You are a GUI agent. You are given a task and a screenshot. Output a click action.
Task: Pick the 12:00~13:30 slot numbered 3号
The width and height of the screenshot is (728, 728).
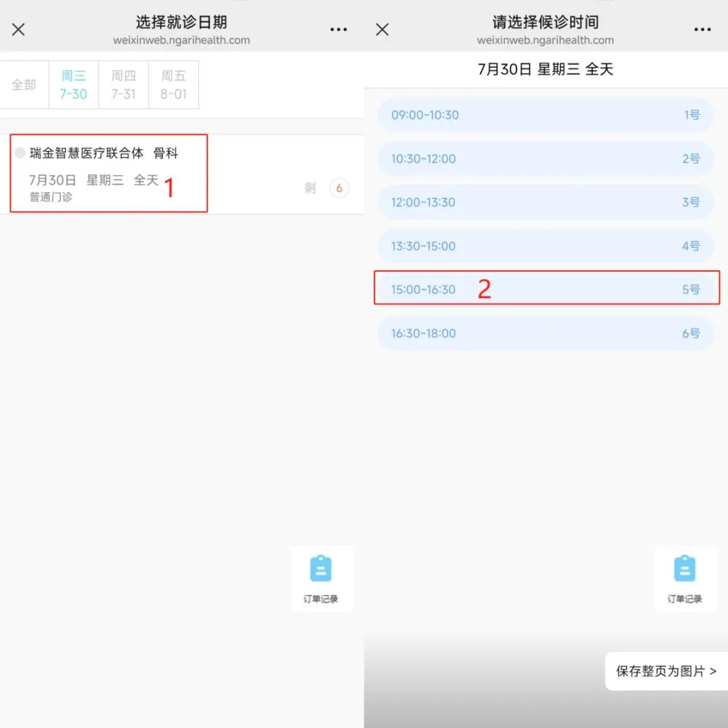pyautogui.click(x=545, y=202)
